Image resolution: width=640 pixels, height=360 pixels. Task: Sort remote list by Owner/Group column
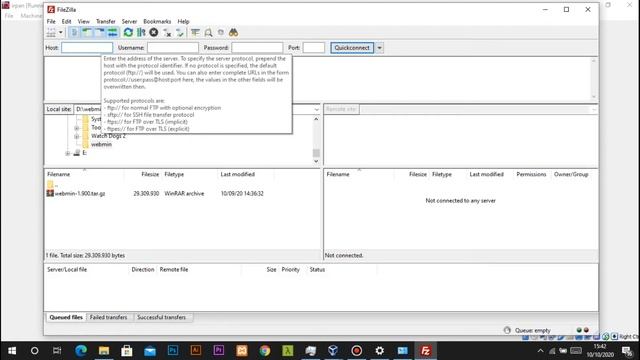pos(571,174)
